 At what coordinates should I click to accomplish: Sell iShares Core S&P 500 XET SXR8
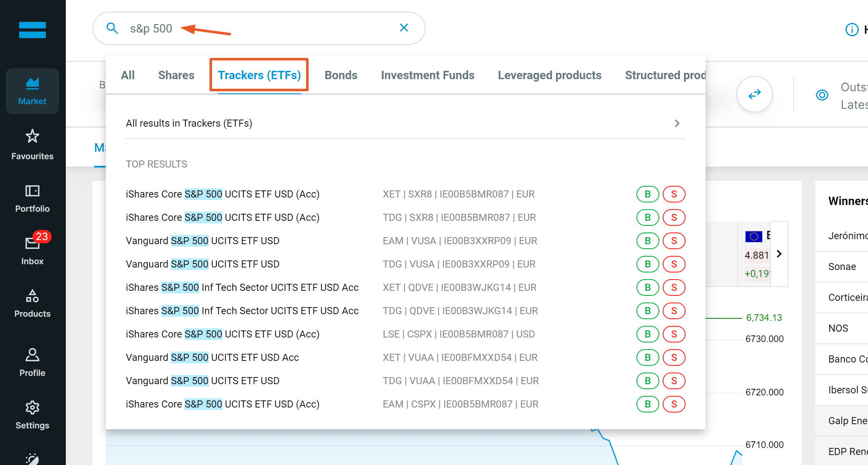(674, 194)
